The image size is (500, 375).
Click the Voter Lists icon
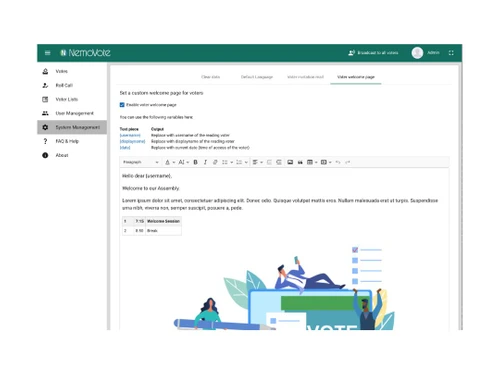45,99
